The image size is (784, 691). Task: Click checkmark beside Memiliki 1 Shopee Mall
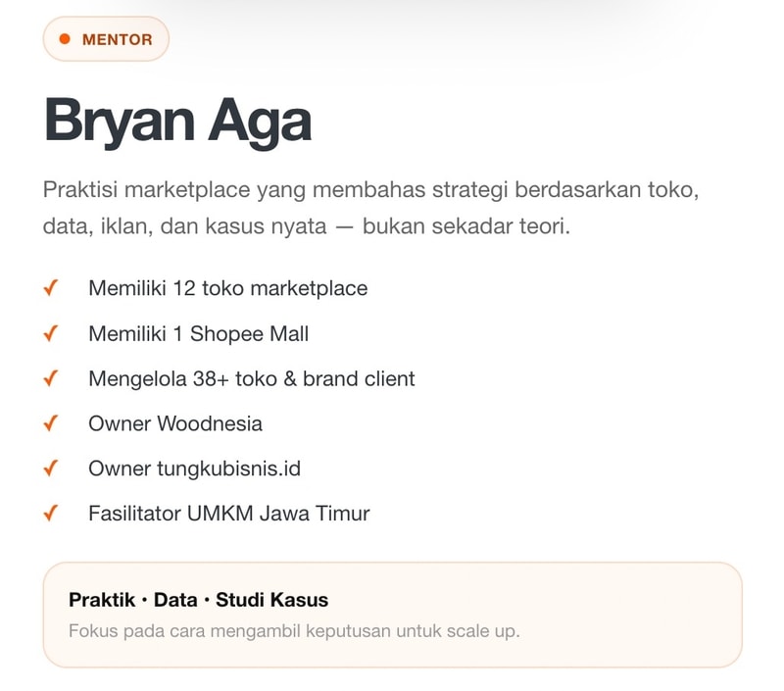pos(51,333)
